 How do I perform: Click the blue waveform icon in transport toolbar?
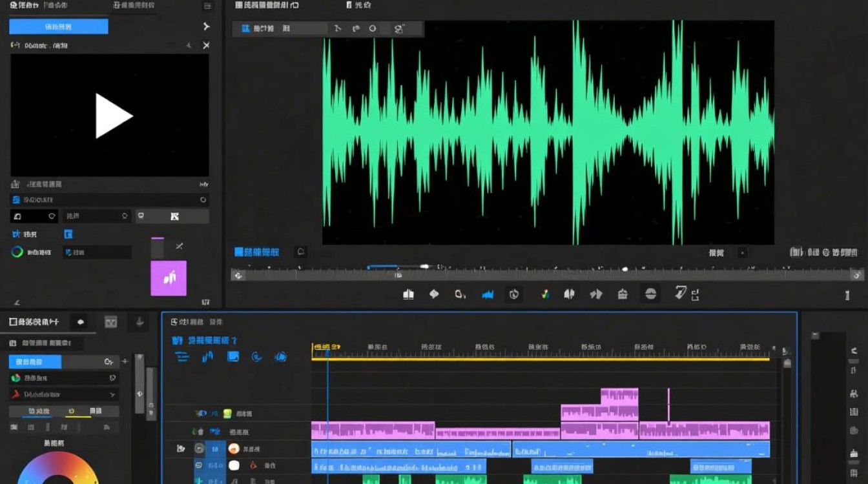[488, 294]
